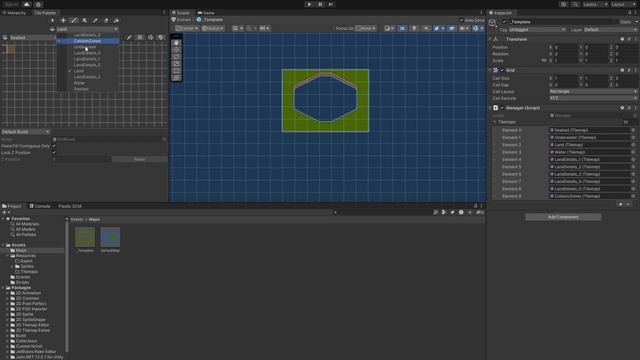Select the Tile Palette picker tool
640x360 pixels.
pos(95,20)
